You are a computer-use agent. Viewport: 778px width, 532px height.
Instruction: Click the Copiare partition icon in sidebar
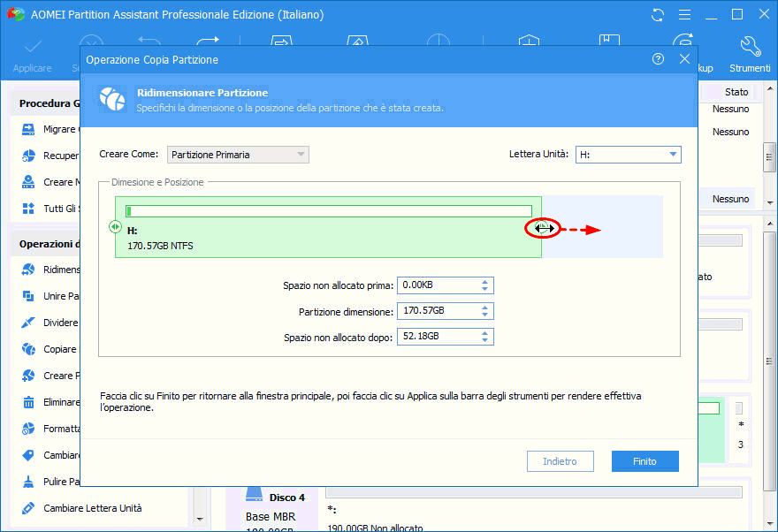(28, 349)
